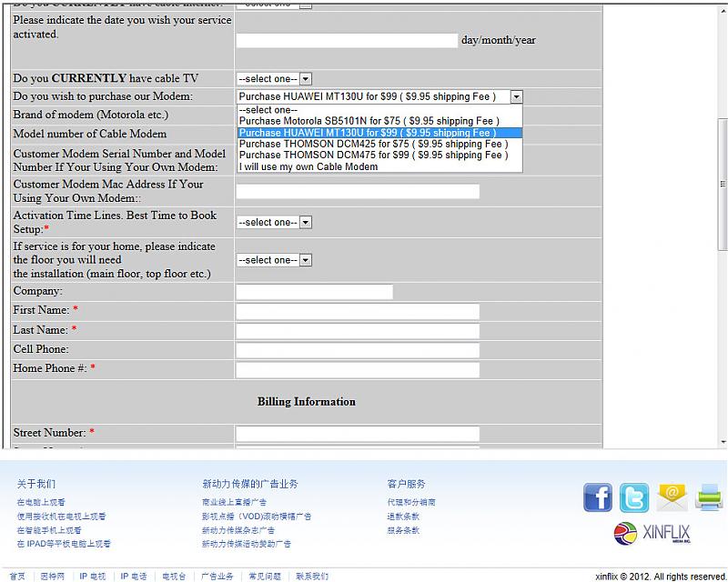Open the 'IP 电视' footer link
728x582 pixels.
(92, 577)
